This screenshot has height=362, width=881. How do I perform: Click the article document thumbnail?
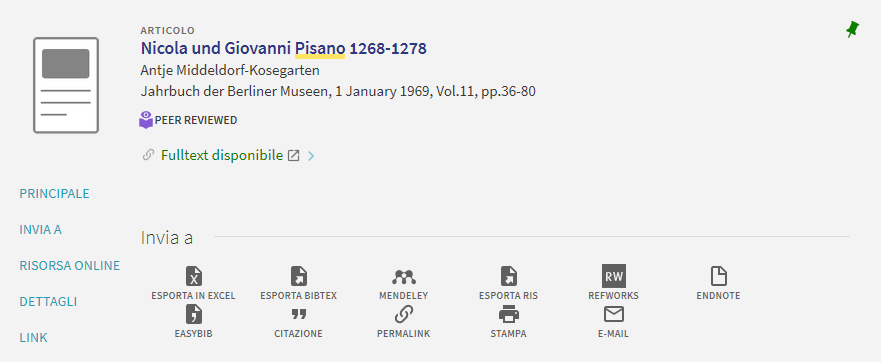coord(66,85)
